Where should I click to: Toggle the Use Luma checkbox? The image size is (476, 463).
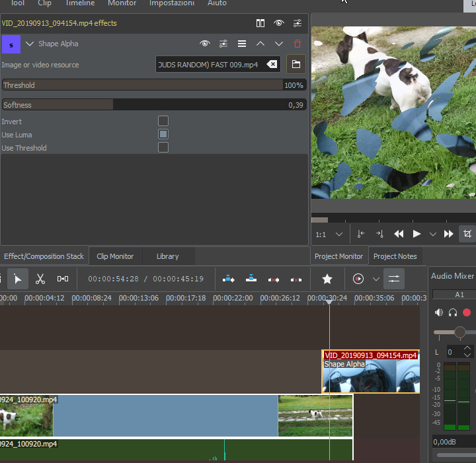[163, 134]
